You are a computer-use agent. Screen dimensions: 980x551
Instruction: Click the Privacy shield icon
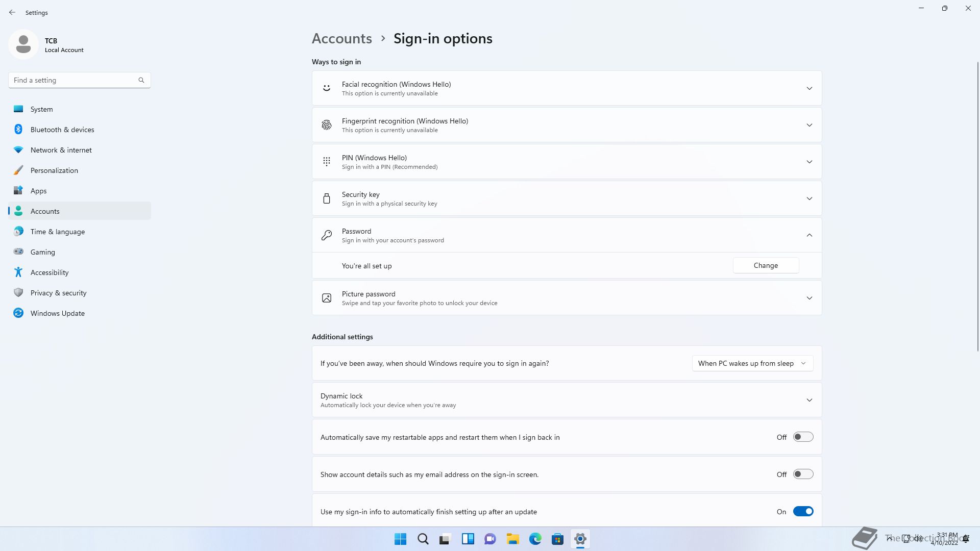tap(18, 292)
